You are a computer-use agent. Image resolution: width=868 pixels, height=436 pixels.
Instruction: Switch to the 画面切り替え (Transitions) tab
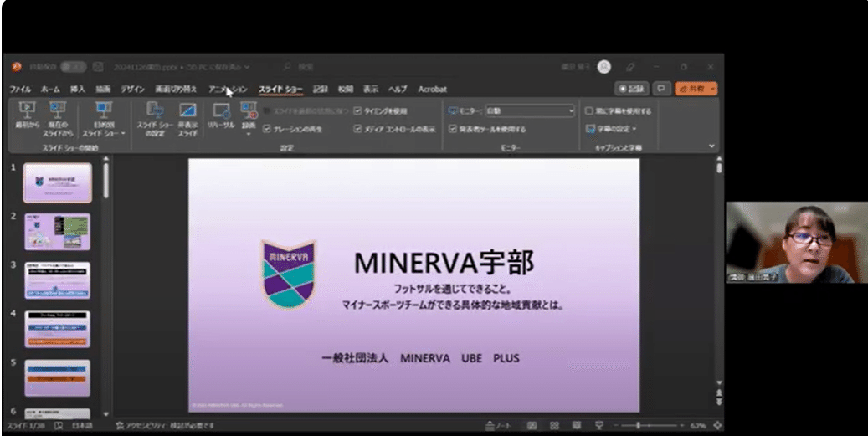coord(176,89)
